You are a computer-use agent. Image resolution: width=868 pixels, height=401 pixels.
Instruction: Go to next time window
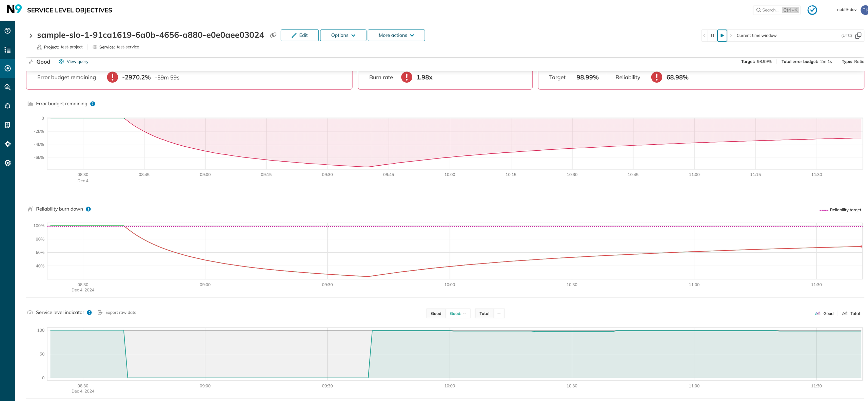tap(731, 36)
